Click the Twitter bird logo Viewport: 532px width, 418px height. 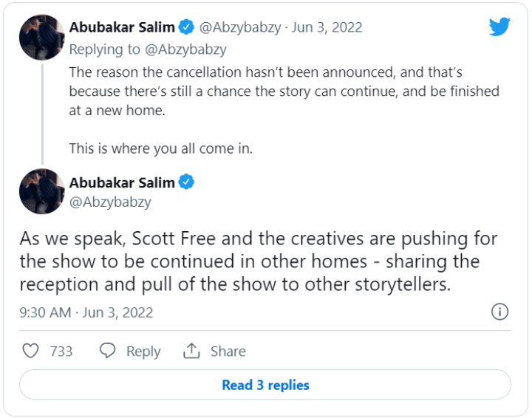click(499, 27)
